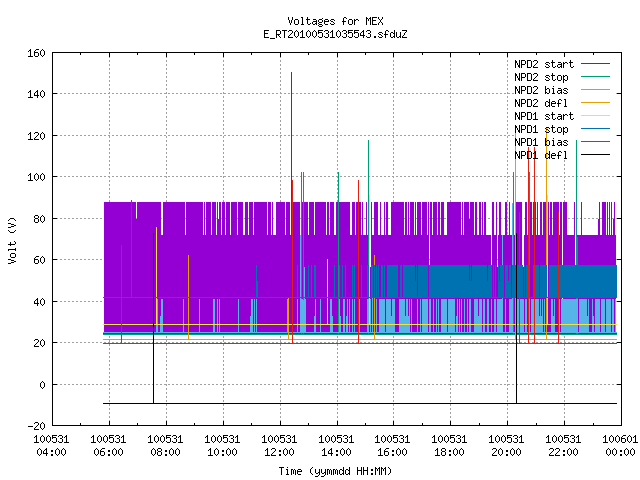Screen dimensions: 640x480
Task: Click the red NPD1 bias spike before 15:00
Action: tap(358, 261)
